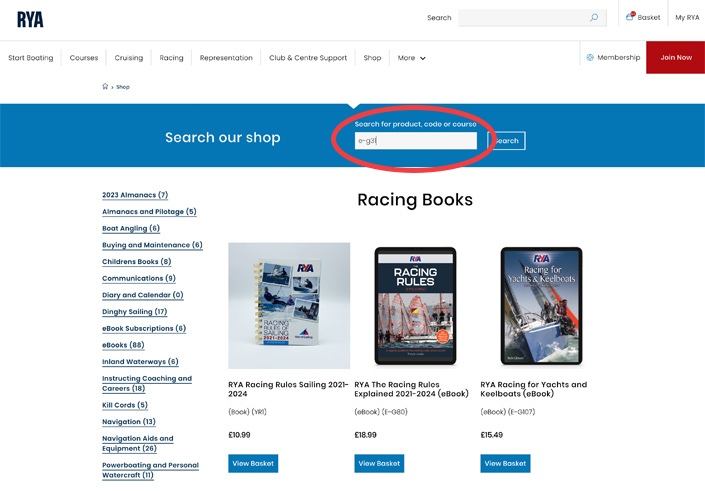
Task: Open Dinghy Sailing (17) category
Action: (135, 311)
